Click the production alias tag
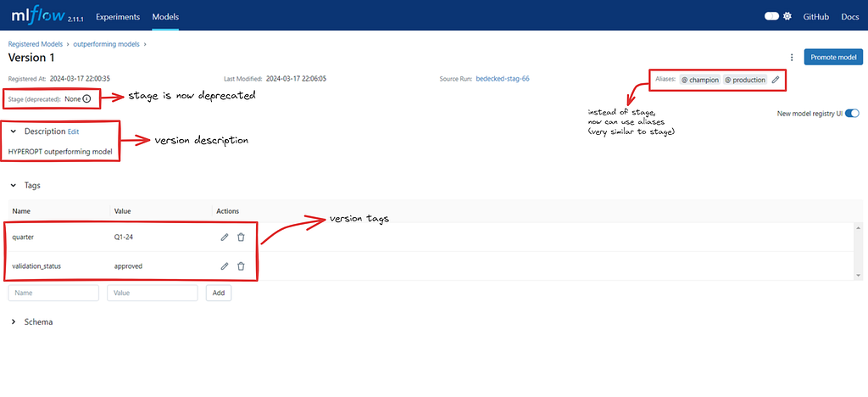The height and width of the screenshot is (397, 868). click(745, 80)
